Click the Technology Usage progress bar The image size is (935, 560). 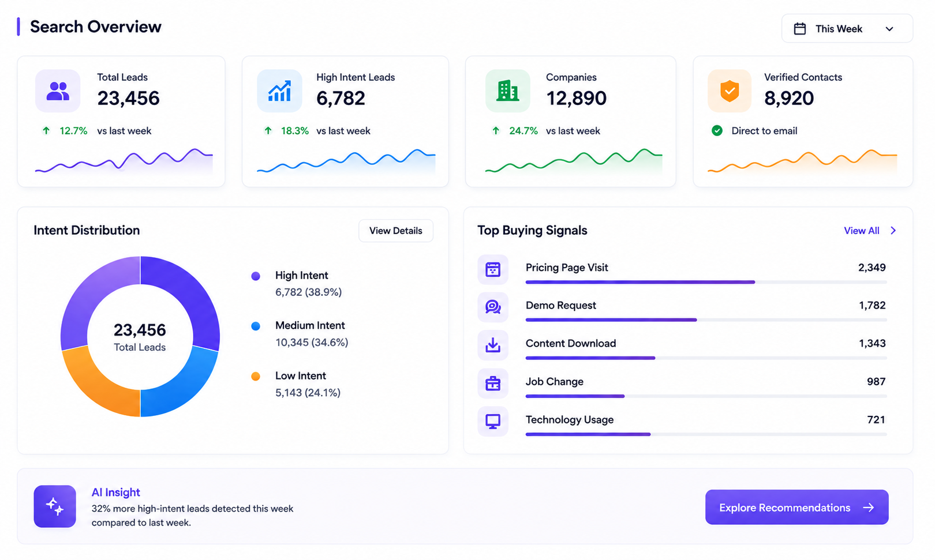706,434
